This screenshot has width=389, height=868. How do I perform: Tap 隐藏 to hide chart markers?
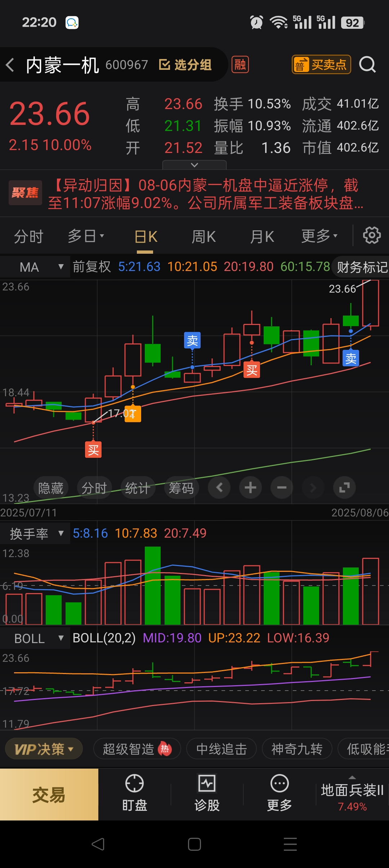(x=51, y=488)
